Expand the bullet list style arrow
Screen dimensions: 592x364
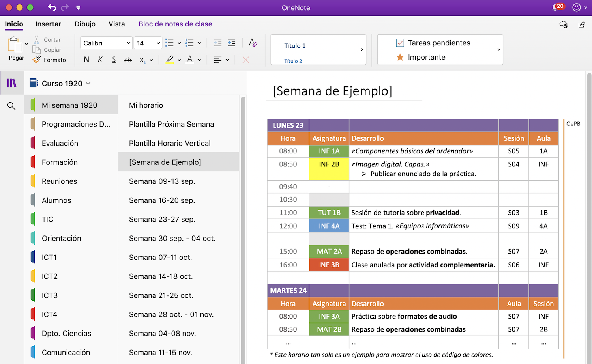[179, 43]
